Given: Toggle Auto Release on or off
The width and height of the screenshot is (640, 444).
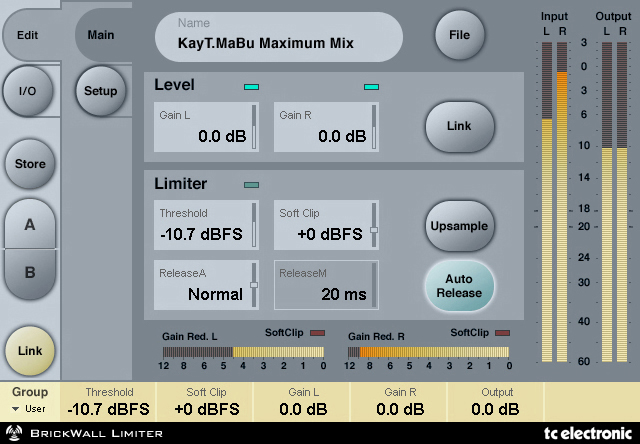Looking at the screenshot, I should click(459, 286).
